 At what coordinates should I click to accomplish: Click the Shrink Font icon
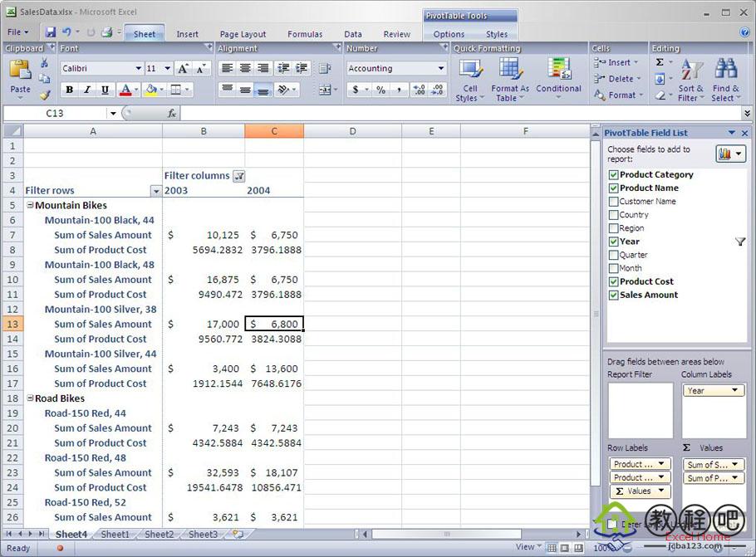coord(201,68)
